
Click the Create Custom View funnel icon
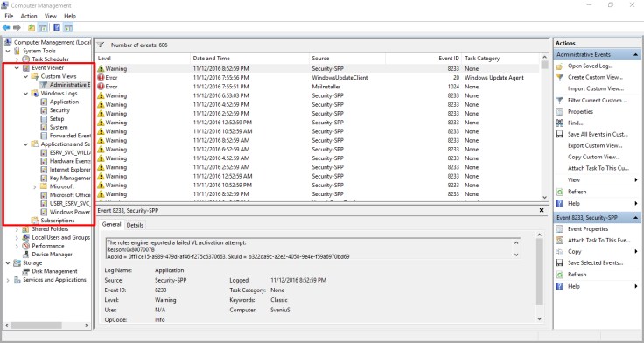click(559, 77)
